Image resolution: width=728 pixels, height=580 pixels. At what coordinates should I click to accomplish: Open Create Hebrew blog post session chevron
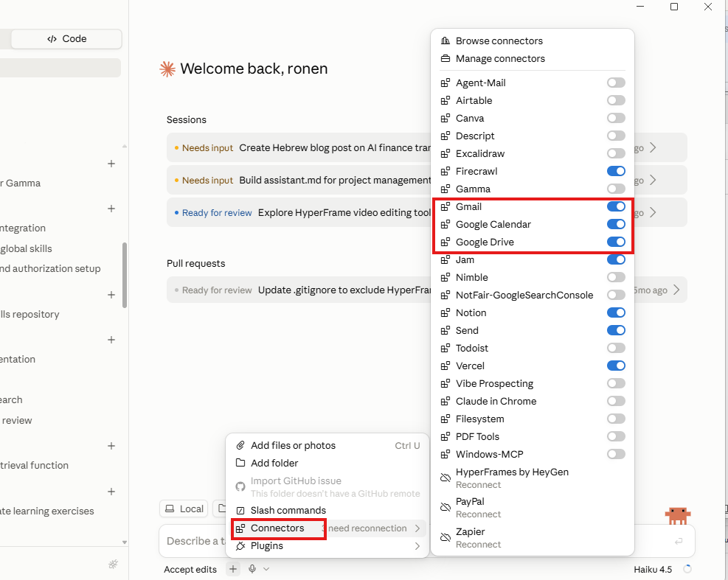tap(653, 147)
